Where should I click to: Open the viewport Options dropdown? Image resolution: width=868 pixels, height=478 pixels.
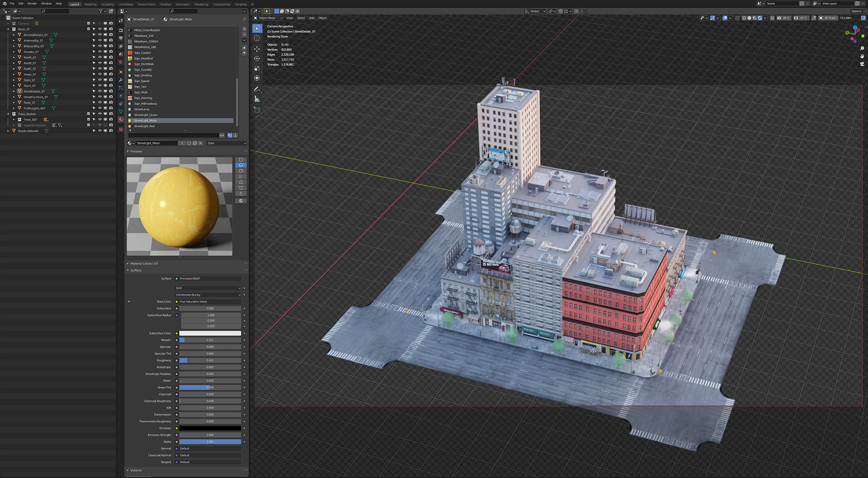coord(858,11)
